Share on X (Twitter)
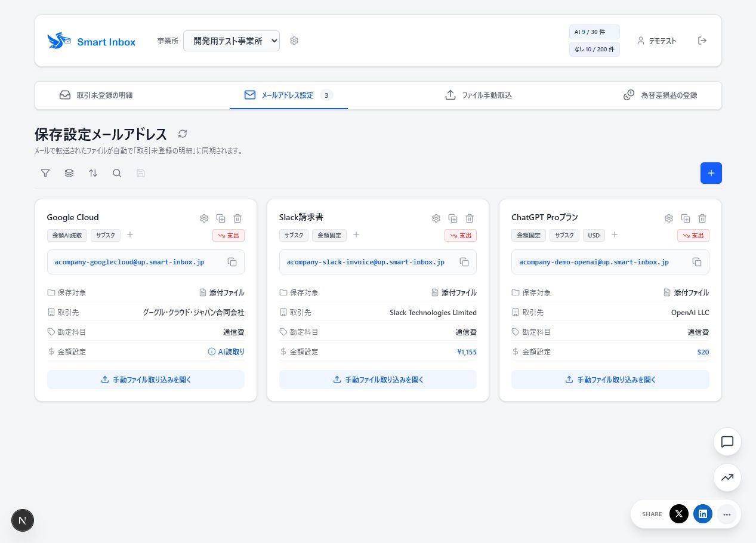Image resolution: width=756 pixels, height=543 pixels. click(x=679, y=514)
